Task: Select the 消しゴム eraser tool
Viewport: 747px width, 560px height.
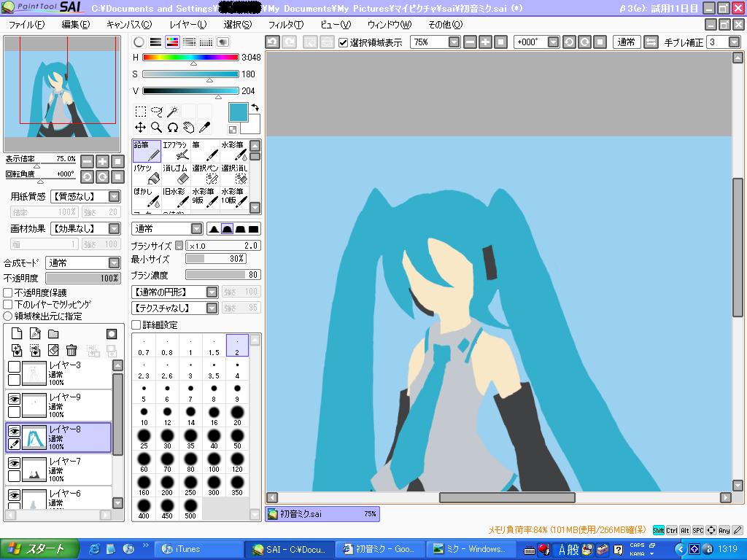Action: 176,174
